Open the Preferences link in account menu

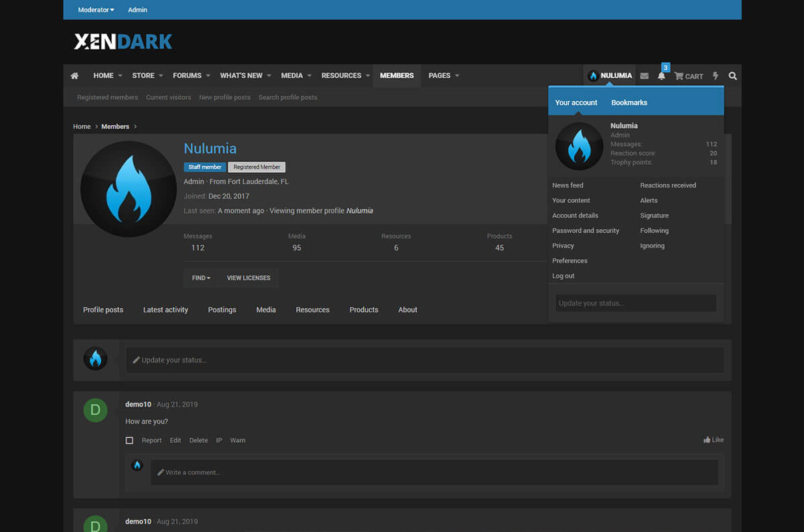click(569, 261)
